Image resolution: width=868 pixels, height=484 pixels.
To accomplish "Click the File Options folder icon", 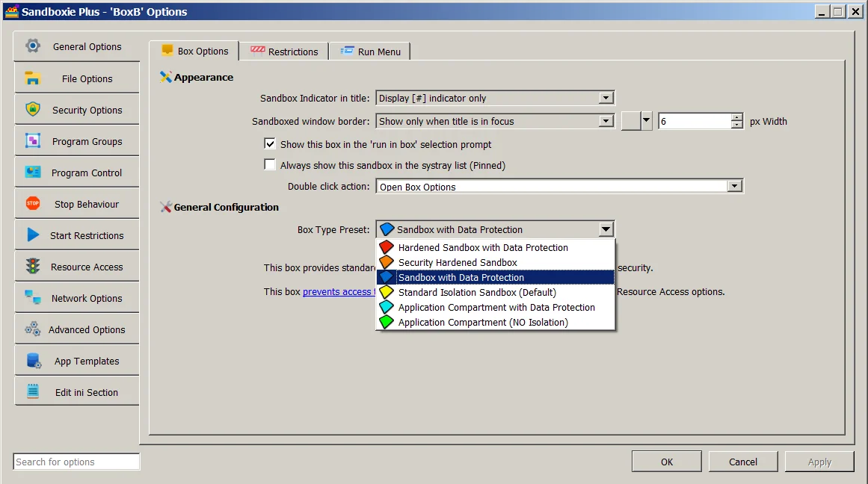I will click(x=33, y=78).
